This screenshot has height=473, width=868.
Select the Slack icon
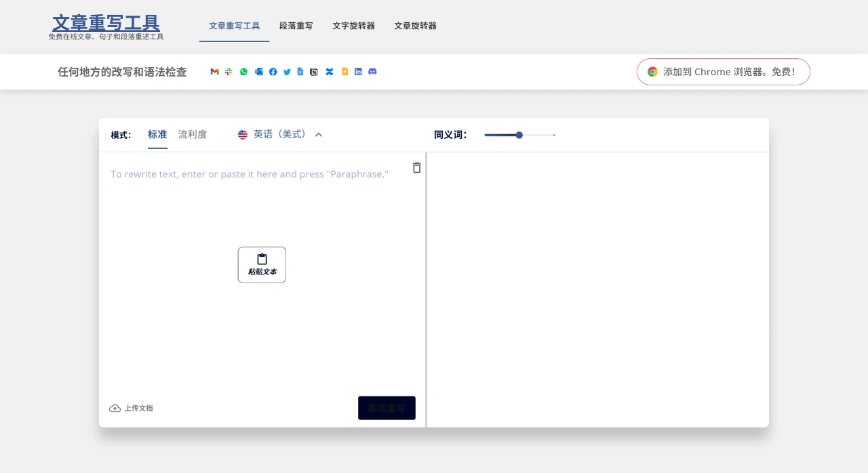coord(229,71)
